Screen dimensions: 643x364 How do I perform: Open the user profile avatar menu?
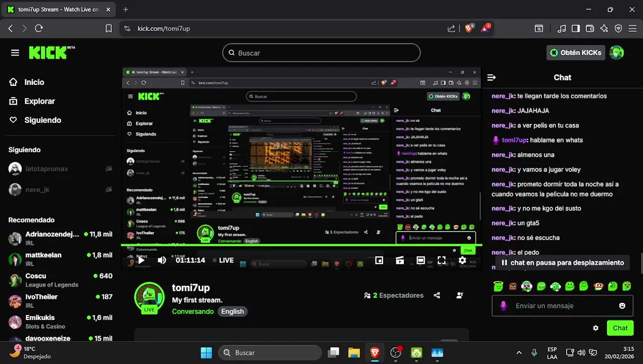(x=617, y=53)
